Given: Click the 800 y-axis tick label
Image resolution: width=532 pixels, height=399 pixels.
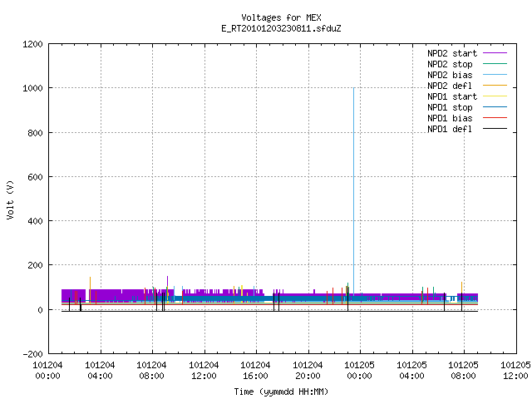Looking at the screenshot, I should [x=35, y=133].
